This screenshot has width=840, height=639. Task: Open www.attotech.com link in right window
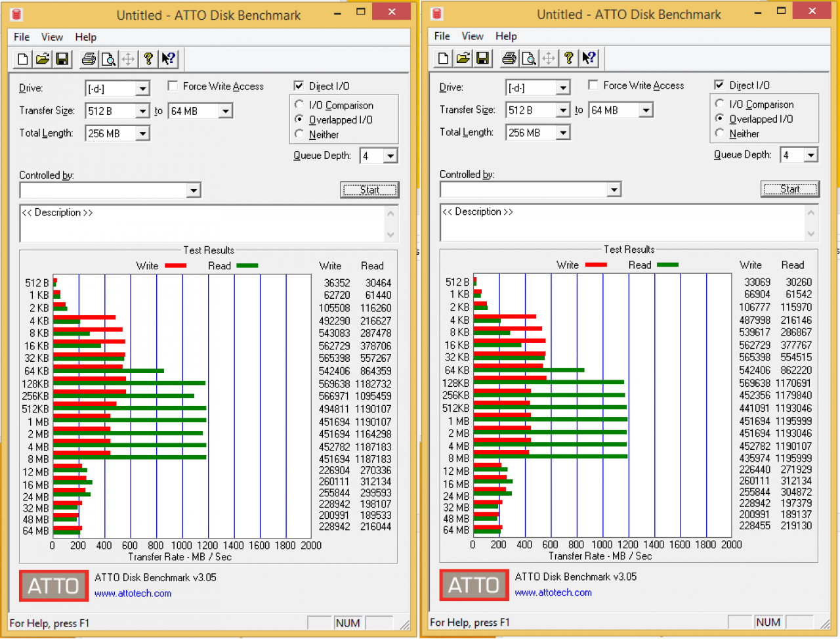click(553, 592)
